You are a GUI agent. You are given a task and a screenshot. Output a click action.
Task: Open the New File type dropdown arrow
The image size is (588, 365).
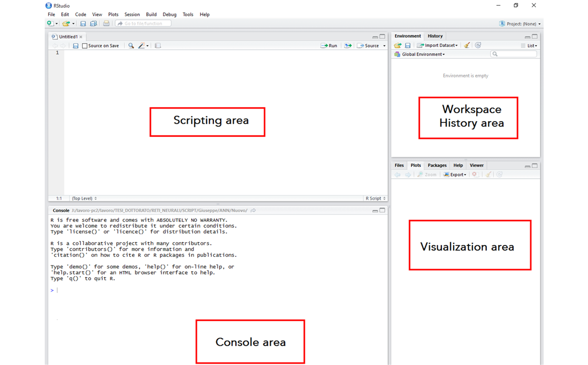pyautogui.click(x=57, y=24)
